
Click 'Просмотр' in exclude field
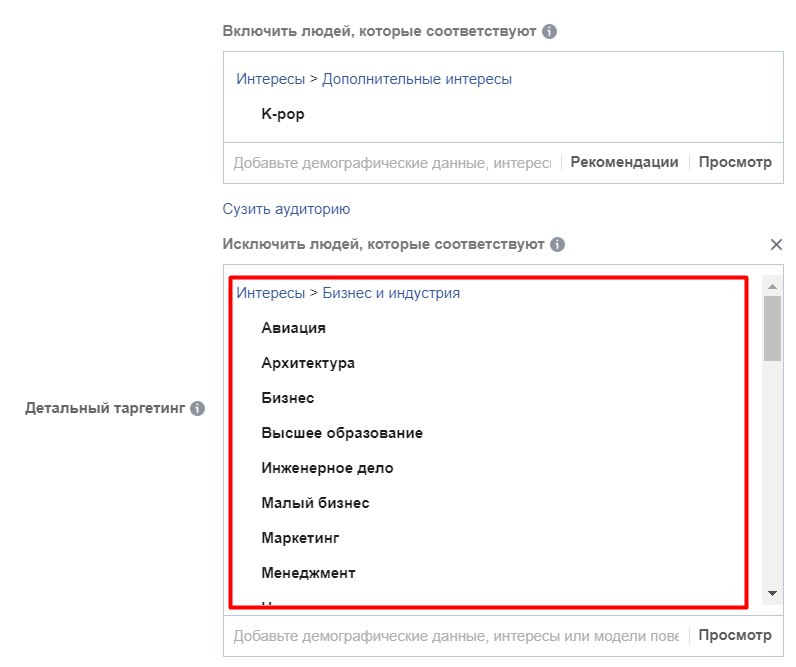(735, 635)
